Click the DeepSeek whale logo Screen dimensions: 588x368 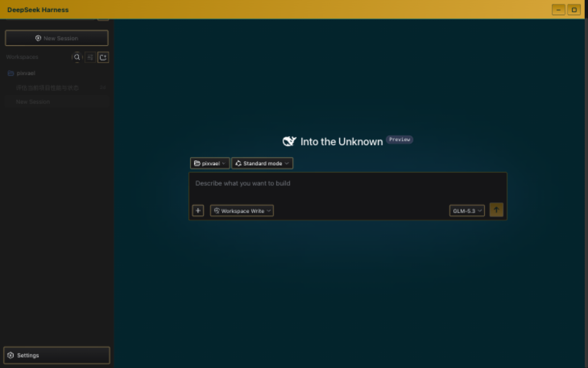coord(290,141)
